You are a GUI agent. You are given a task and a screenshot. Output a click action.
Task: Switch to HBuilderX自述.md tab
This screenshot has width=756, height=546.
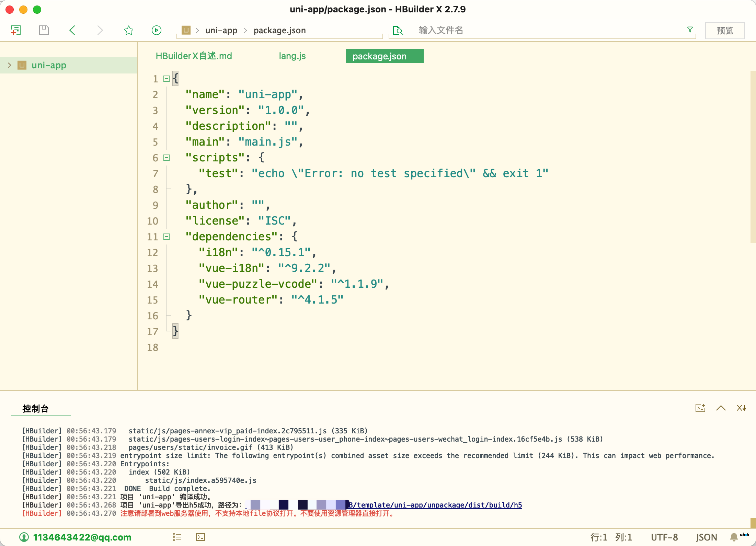tap(194, 56)
